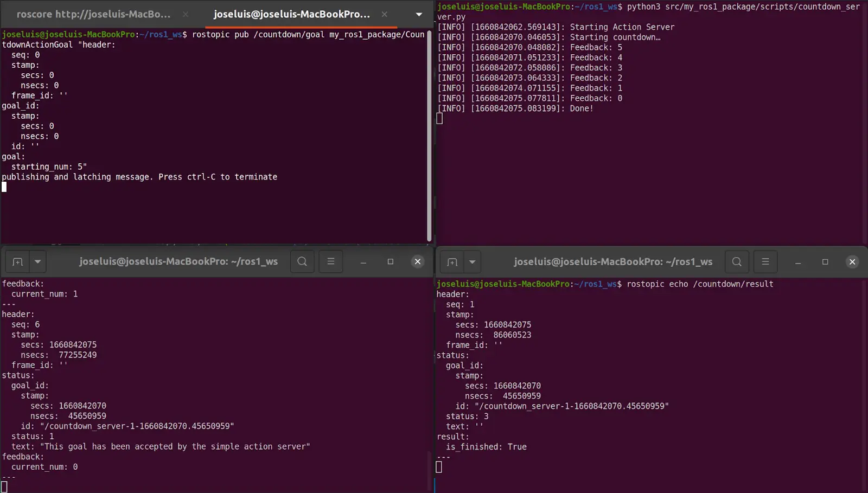Minimize the /countdown/result echo terminal window
Image resolution: width=868 pixels, height=493 pixels.
(x=798, y=262)
